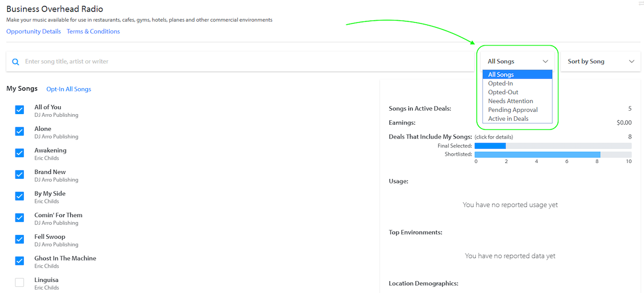The width and height of the screenshot is (644, 293).
Task: Choose Active in Deals filter option
Action: (517, 119)
